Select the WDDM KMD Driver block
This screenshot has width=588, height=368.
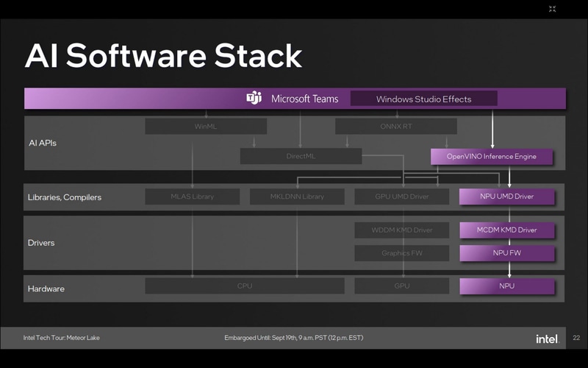pos(401,230)
